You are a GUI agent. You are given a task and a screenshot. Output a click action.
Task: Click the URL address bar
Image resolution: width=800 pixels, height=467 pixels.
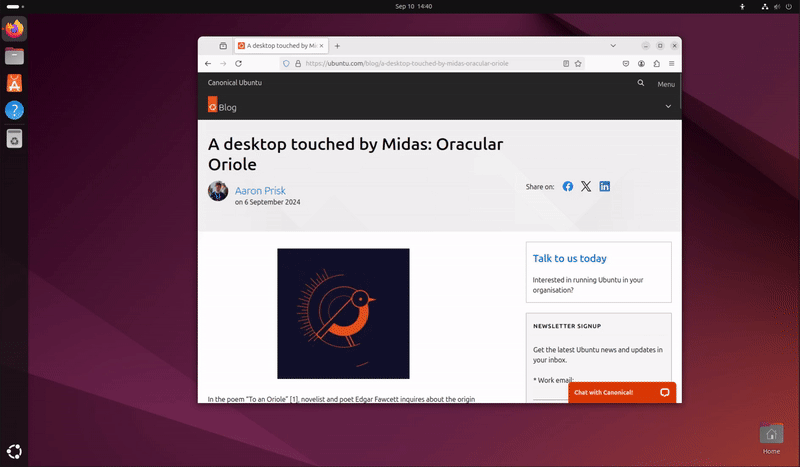pyautogui.click(x=431, y=64)
